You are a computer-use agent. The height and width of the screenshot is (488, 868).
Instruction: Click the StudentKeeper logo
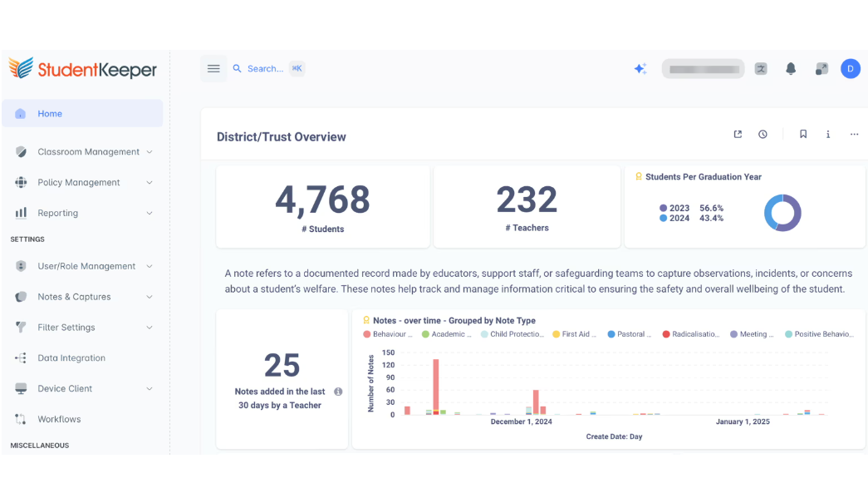82,69
